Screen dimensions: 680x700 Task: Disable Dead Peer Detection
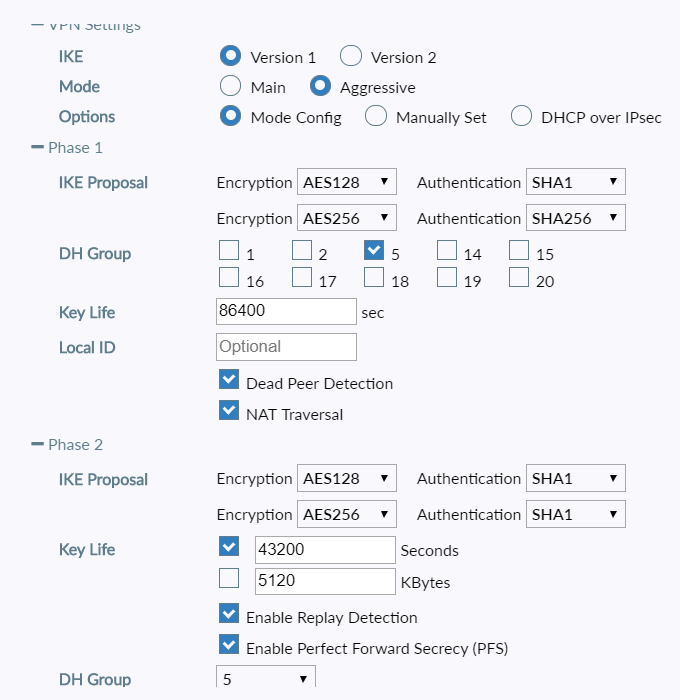(x=229, y=381)
